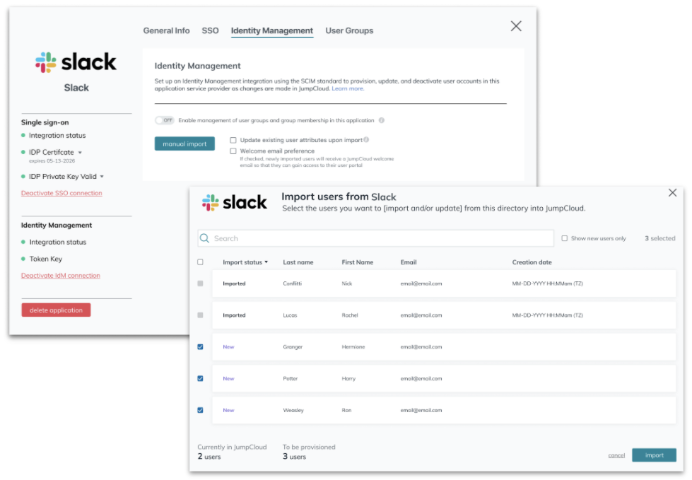
Task: Click the help icon next to group management toggle
Action: click(382, 120)
